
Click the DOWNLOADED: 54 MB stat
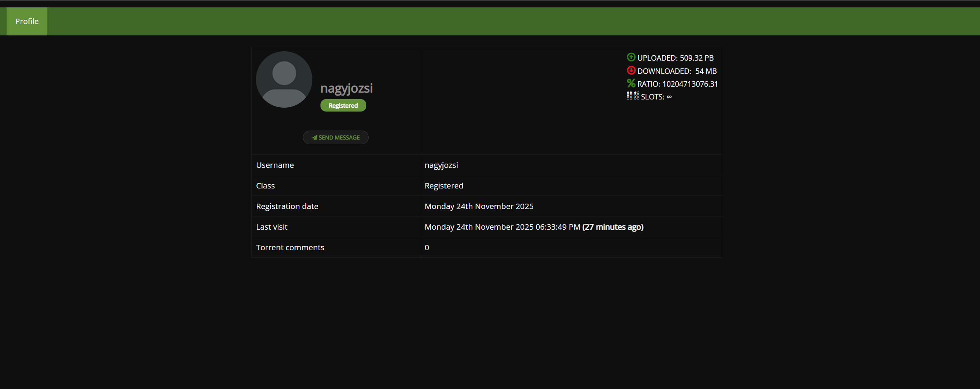point(677,71)
